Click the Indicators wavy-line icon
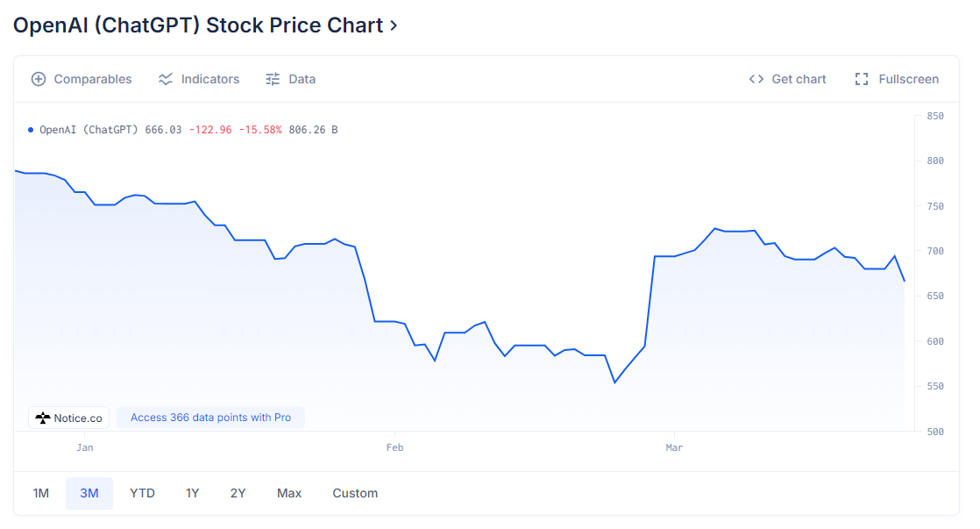Screen dimensions: 980x529 [x=166, y=80]
